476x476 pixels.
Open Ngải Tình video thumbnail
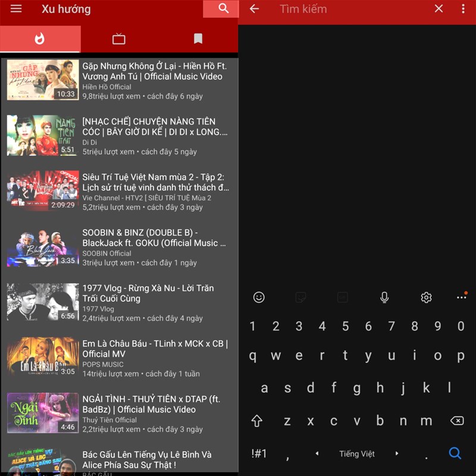coord(43,413)
